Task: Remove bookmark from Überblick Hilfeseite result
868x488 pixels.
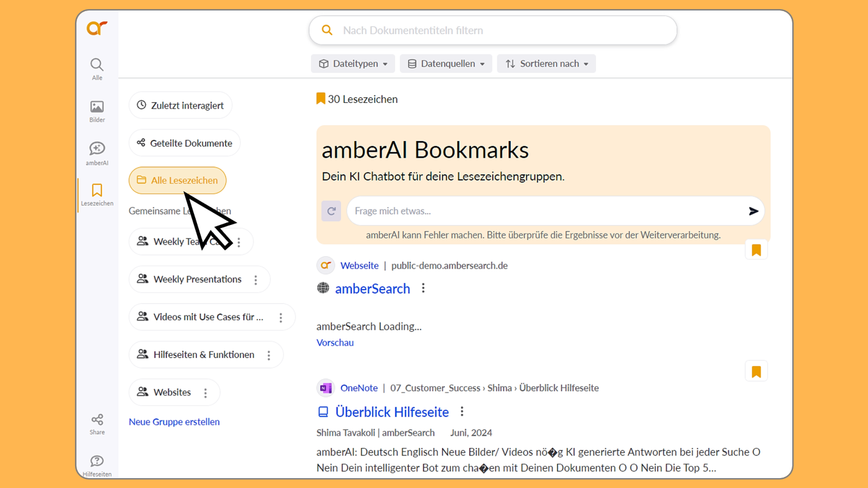Action: point(756,372)
